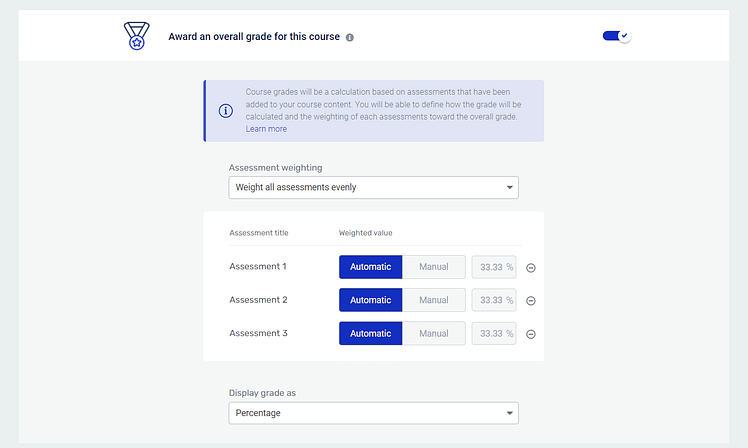Toggle off the overall grade award switch
The width and height of the screenshot is (748, 448).
tap(616, 36)
